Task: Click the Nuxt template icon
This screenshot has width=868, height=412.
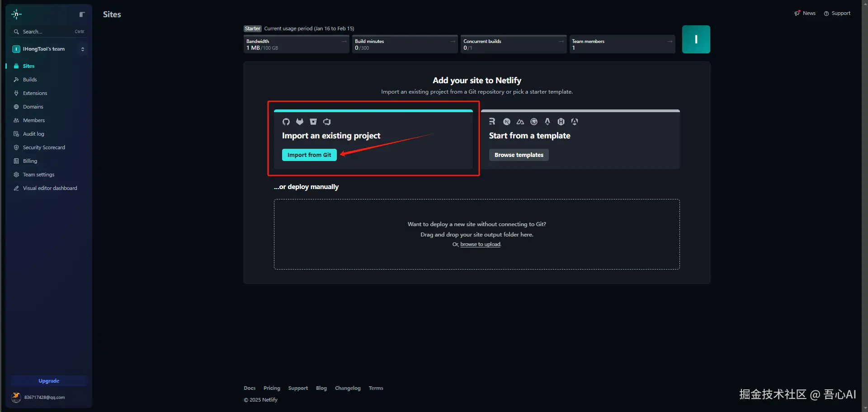Action: point(520,122)
